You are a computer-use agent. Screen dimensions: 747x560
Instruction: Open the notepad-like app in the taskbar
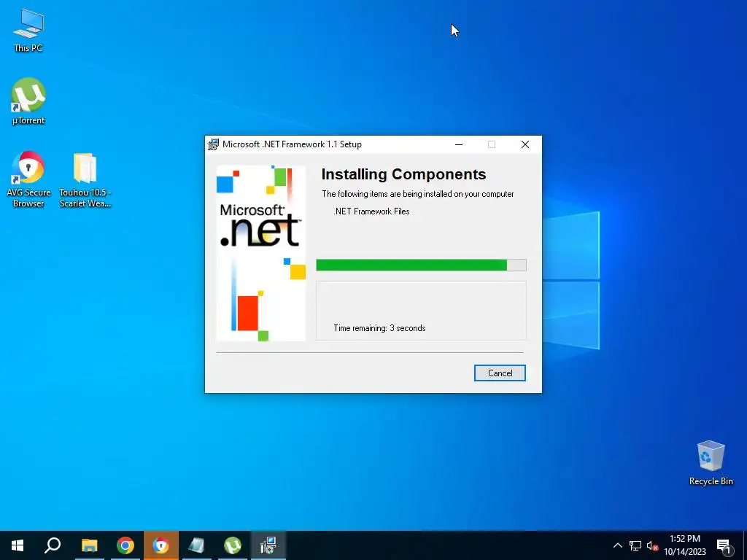click(196, 545)
